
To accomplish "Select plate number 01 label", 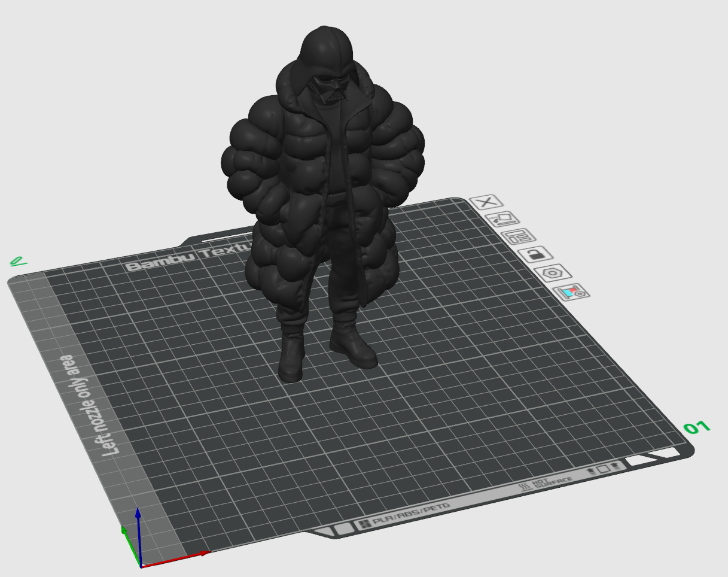I will tap(697, 427).
